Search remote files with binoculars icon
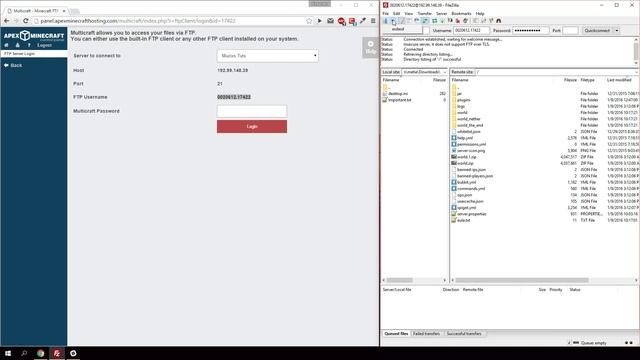Image resolution: width=640 pixels, height=360 pixels. [x=498, y=20]
